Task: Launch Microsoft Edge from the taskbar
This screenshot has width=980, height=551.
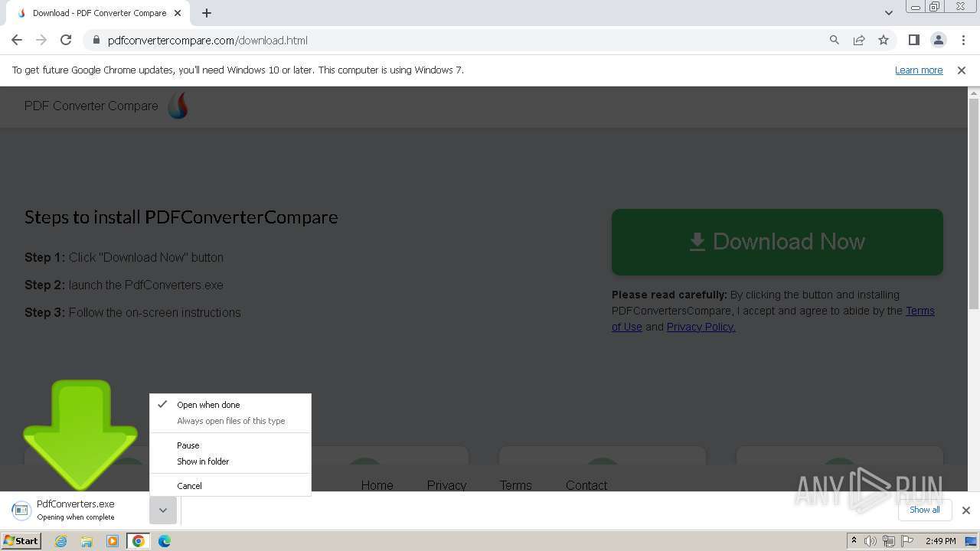Action: [164, 541]
